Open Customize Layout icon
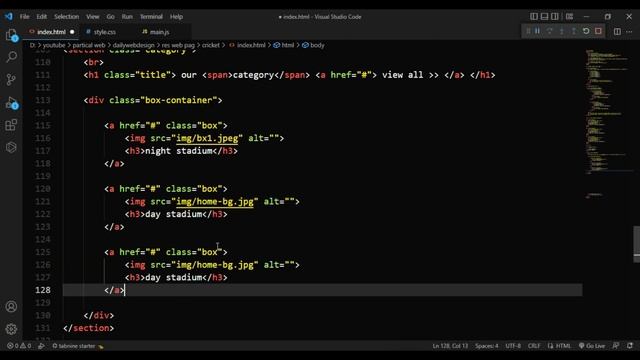Image resolution: width=640 pixels, height=360 pixels. [569, 17]
